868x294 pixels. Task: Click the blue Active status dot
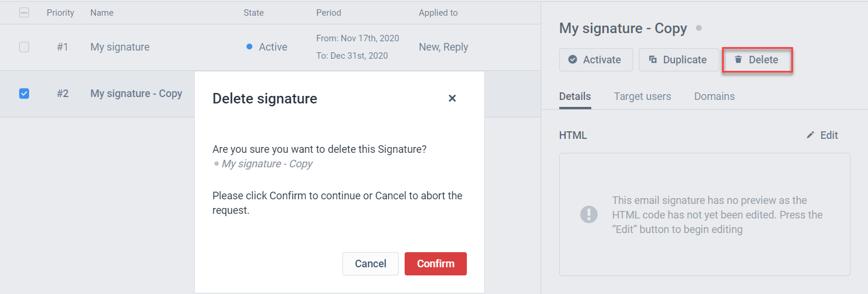(x=249, y=47)
